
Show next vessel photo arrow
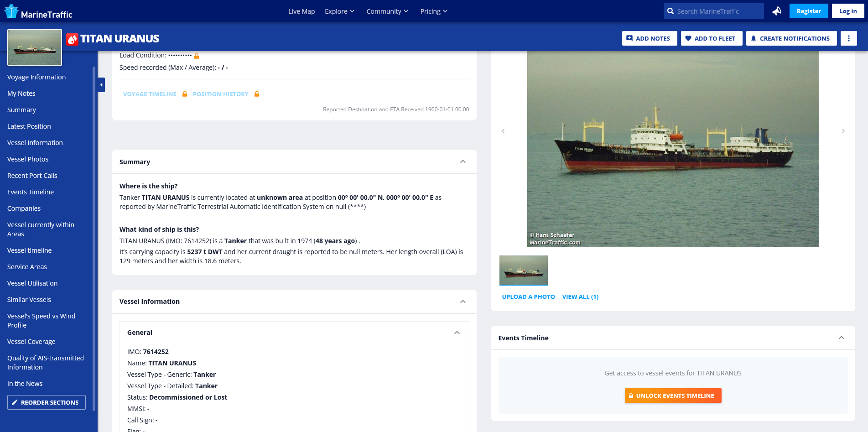pyautogui.click(x=843, y=131)
